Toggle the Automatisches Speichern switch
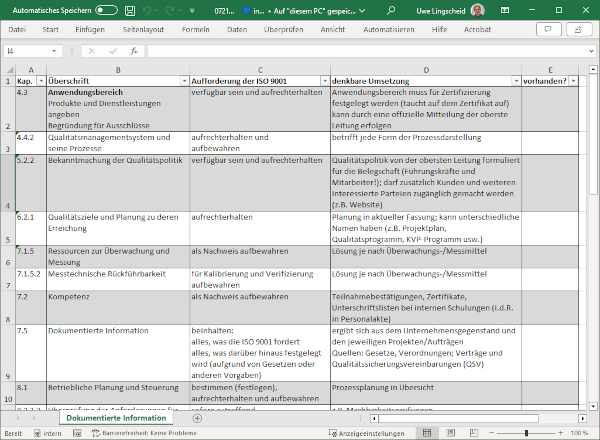Viewport: 600px width, 440px height. coord(106,10)
